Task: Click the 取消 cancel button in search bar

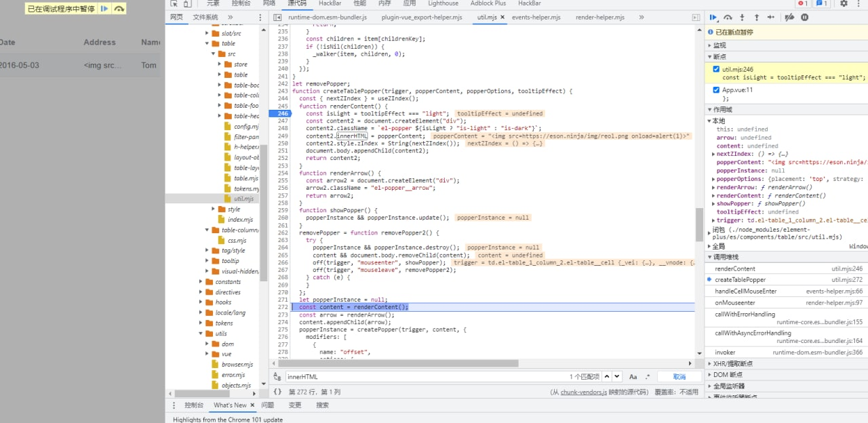Action: point(679,376)
